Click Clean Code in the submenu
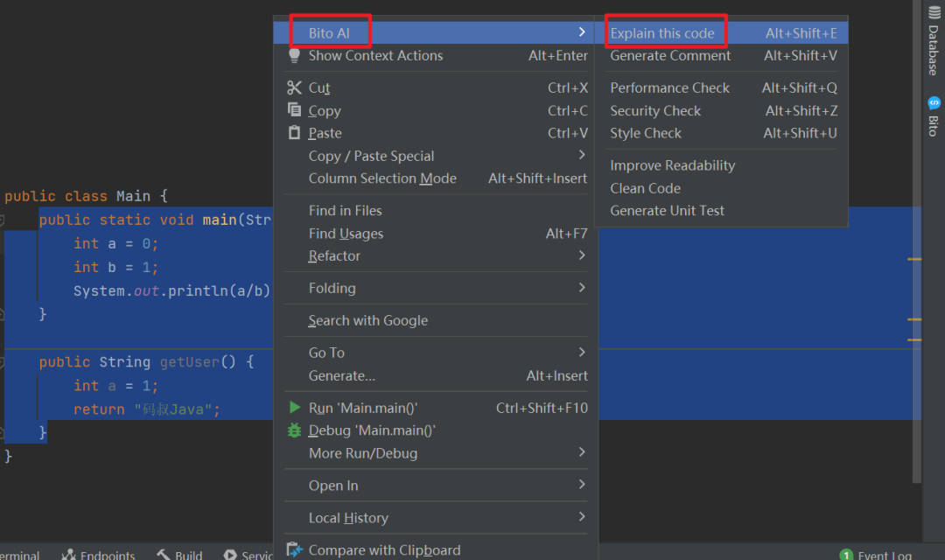The width and height of the screenshot is (945, 560). [x=721, y=188]
